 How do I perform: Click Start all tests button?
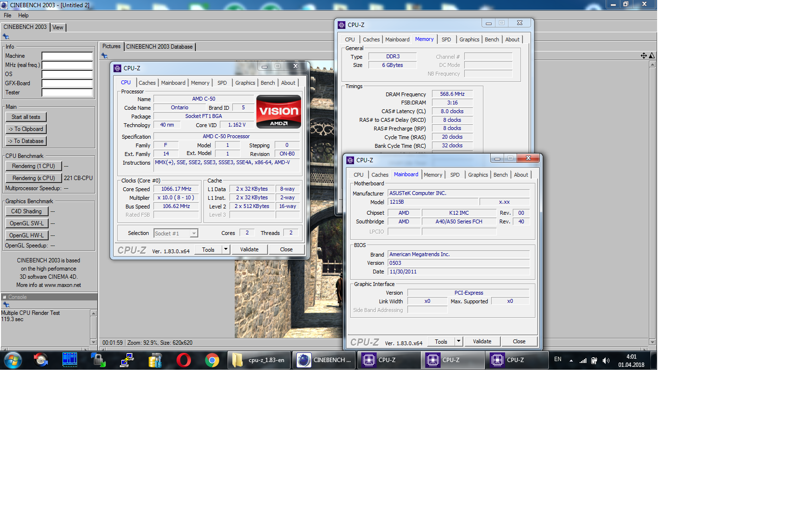pos(26,117)
